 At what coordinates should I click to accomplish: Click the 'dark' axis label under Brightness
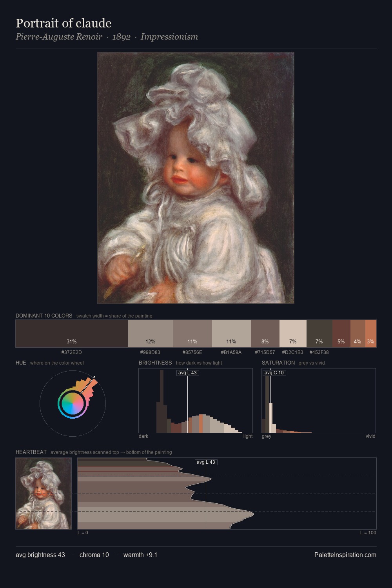143,436
